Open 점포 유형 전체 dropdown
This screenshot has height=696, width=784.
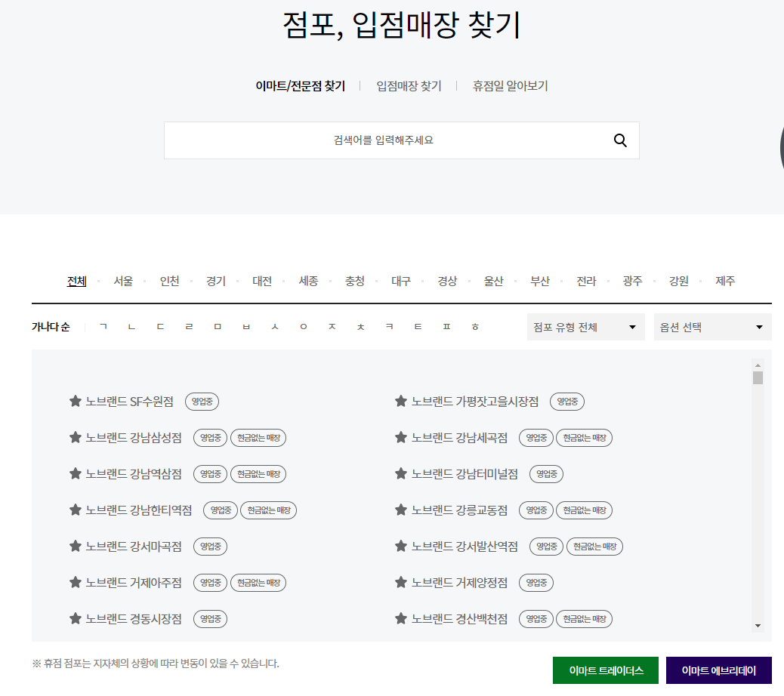pyautogui.click(x=585, y=328)
